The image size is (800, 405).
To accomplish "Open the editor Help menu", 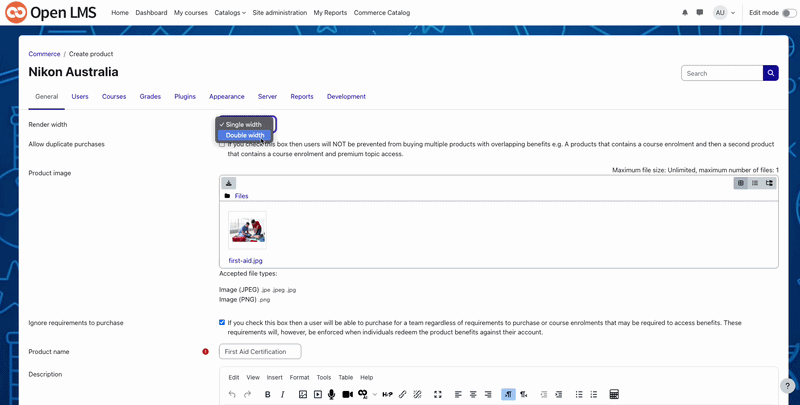I will point(367,377).
